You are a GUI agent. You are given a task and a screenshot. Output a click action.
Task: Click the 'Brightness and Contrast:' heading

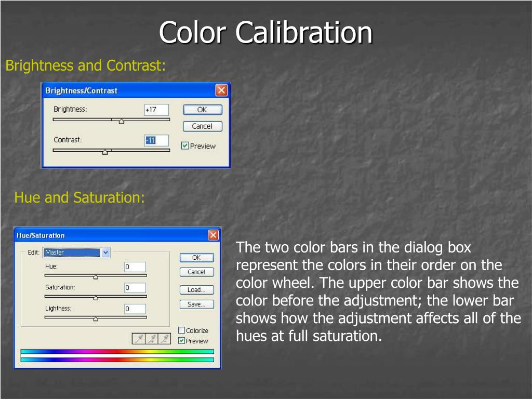(86, 65)
